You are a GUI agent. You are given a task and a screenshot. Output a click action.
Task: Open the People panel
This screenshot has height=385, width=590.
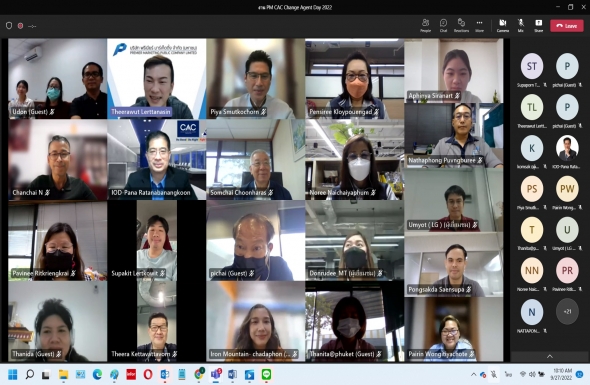point(425,26)
